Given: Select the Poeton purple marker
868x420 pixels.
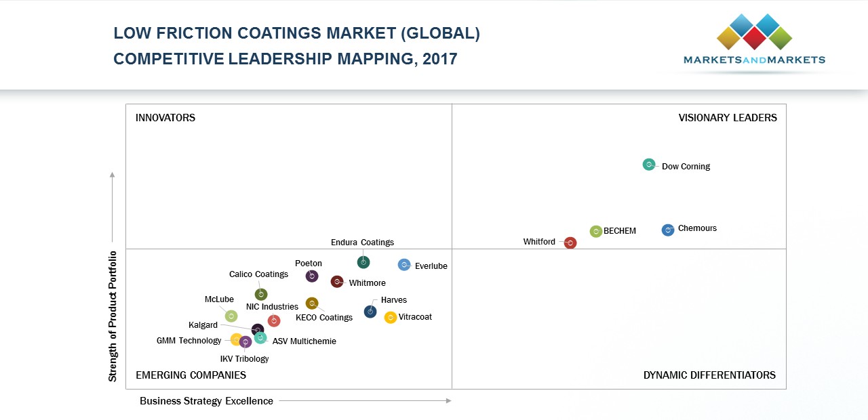Looking at the screenshot, I should pyautogui.click(x=312, y=276).
